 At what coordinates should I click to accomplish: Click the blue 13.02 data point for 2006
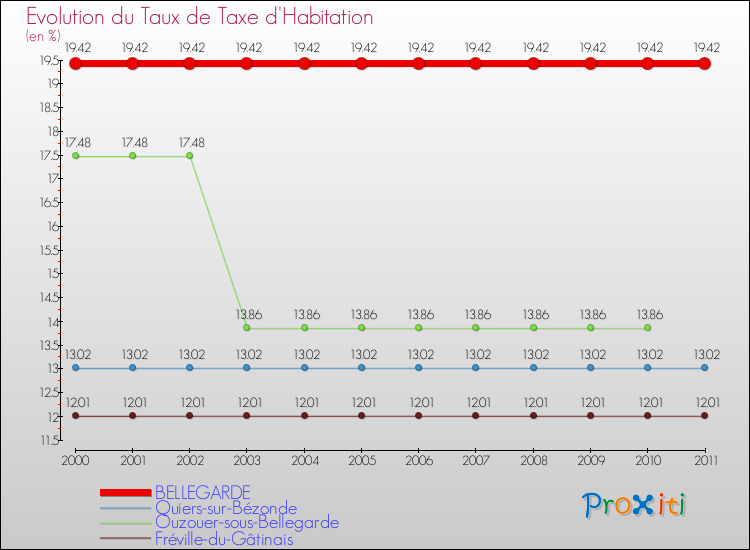click(x=419, y=368)
